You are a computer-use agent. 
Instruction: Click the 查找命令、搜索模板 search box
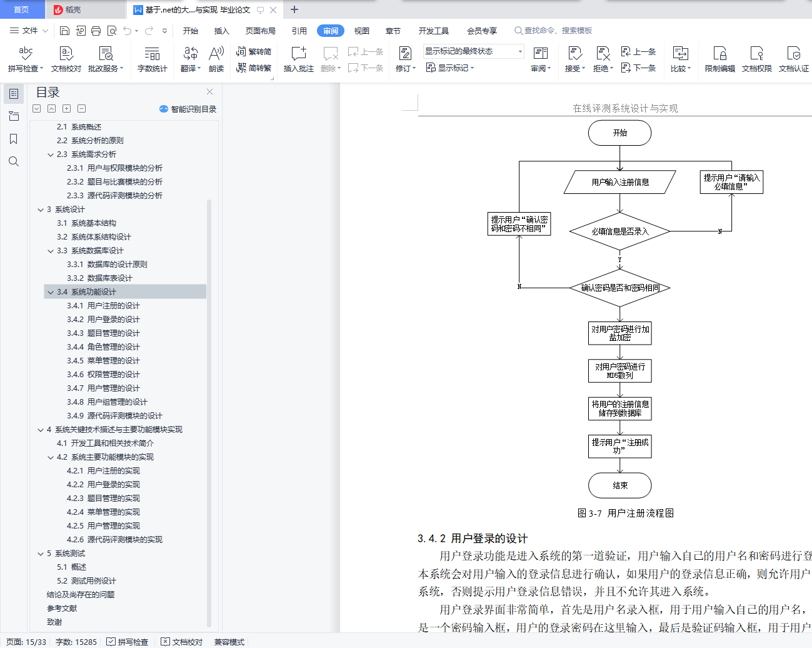[553, 31]
